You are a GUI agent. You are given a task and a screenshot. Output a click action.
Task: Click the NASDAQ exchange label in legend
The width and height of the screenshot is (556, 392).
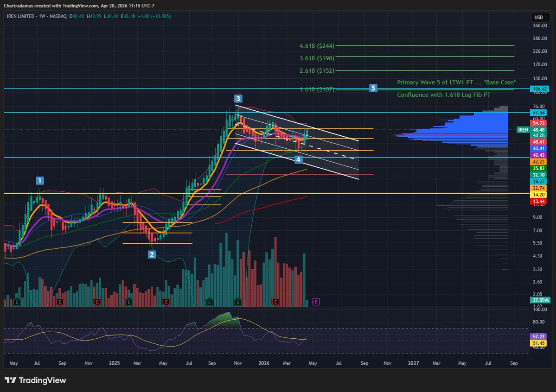(58, 16)
